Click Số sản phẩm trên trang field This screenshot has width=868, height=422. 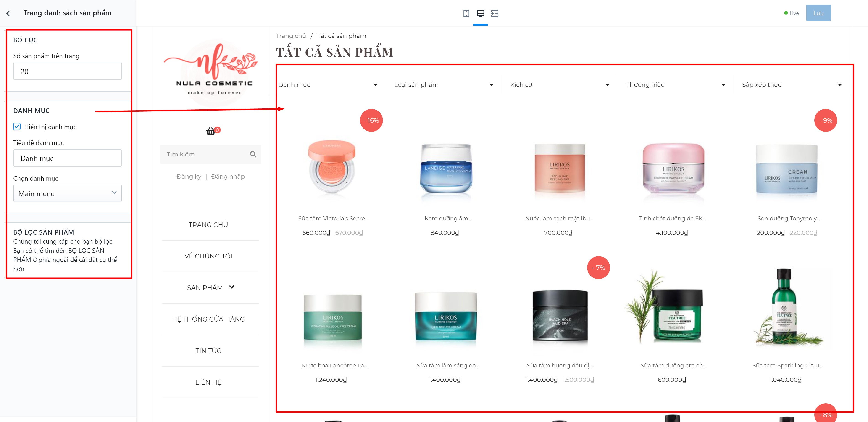(x=67, y=71)
